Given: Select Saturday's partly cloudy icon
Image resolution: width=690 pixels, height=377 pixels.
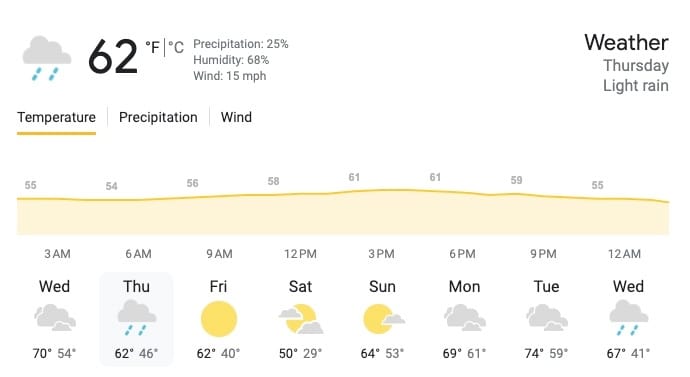Looking at the screenshot, I should [x=301, y=319].
